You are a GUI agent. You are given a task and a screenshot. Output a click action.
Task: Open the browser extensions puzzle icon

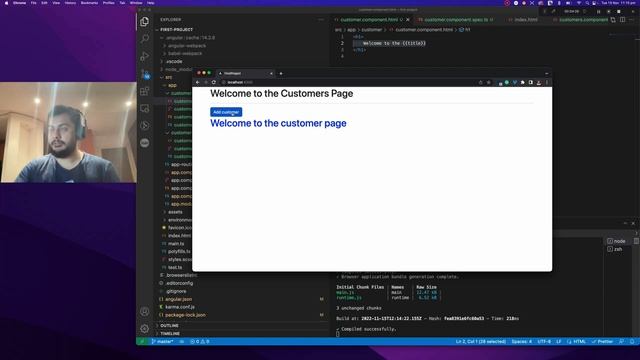(522, 82)
